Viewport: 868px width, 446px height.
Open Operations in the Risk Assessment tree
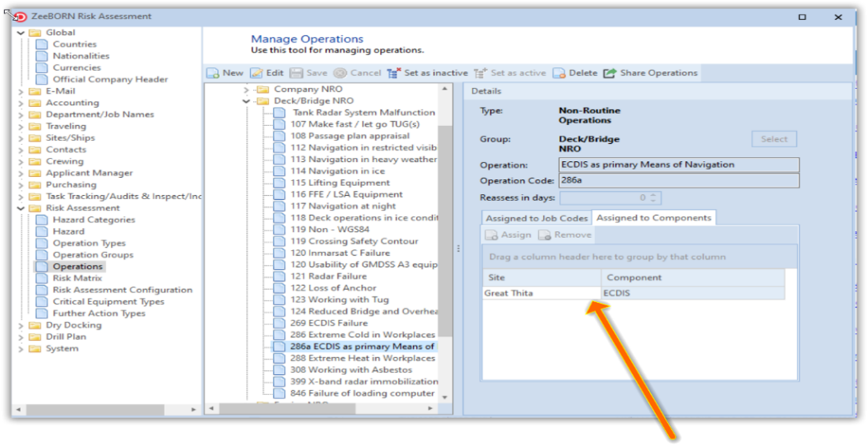click(x=77, y=267)
